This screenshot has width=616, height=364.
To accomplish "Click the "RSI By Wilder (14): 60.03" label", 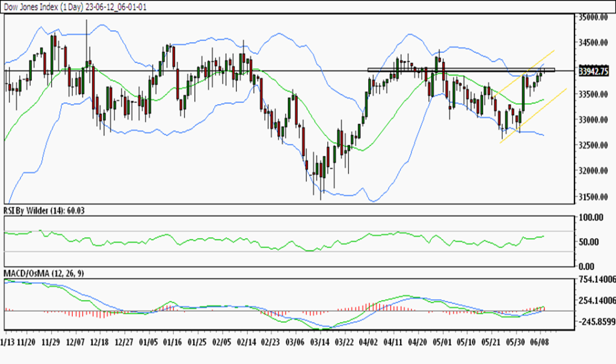I will click(44, 211).
